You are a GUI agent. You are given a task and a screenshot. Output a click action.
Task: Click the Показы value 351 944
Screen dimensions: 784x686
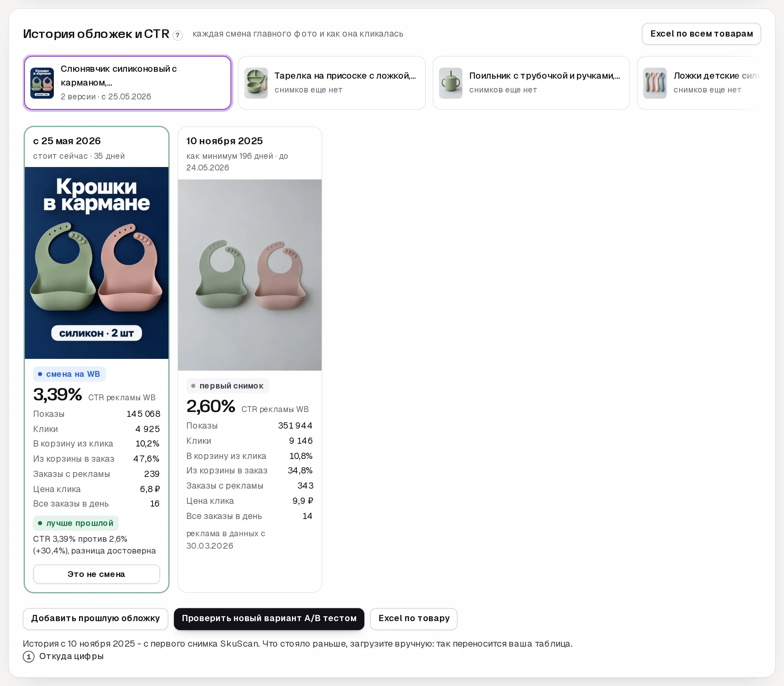point(295,426)
